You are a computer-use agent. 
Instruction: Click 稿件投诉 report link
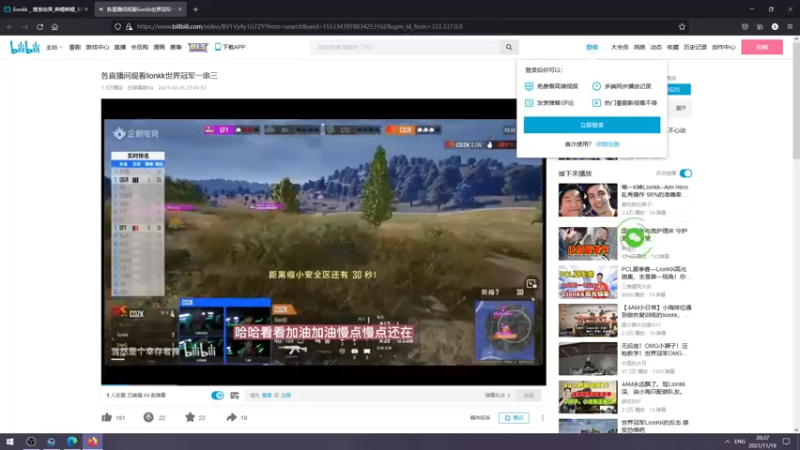coord(480,418)
